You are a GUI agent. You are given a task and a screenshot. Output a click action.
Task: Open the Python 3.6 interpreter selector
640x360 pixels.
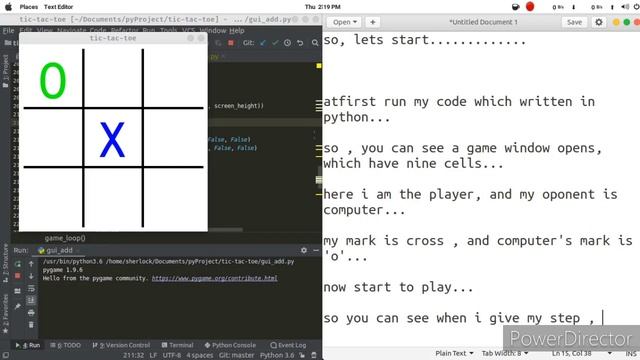point(277,356)
